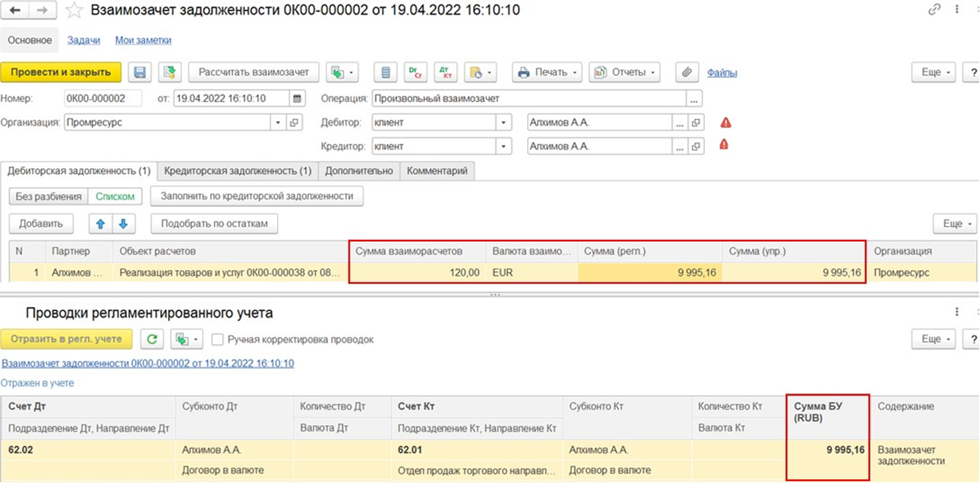The width and height of the screenshot is (980, 483).
Task: Switch to 'Без разбиения' view mode
Action: [x=49, y=196]
